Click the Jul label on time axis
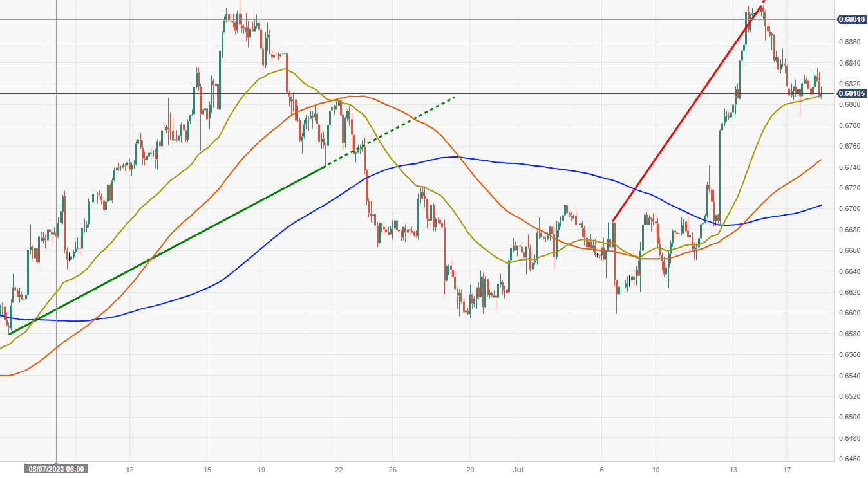Screen dimensions: 868x478 [519, 469]
